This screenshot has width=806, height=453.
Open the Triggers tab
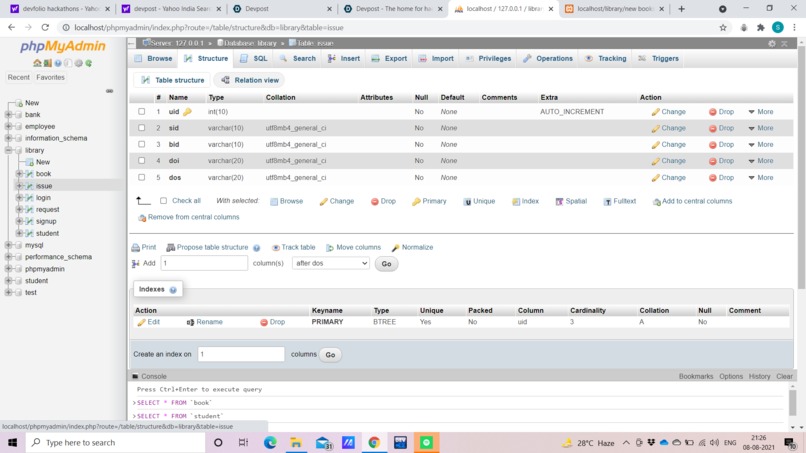click(659, 59)
